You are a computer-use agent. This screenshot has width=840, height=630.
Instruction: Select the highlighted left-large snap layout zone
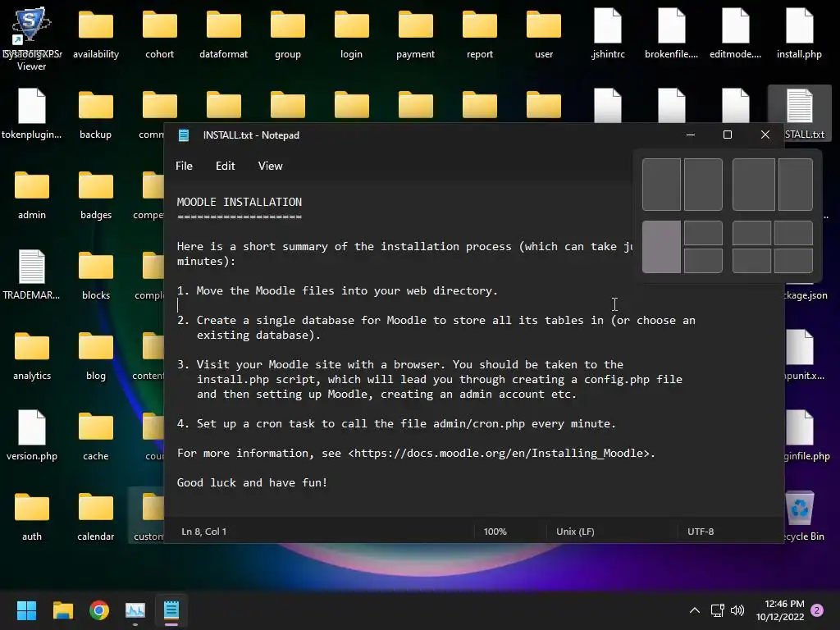click(661, 247)
